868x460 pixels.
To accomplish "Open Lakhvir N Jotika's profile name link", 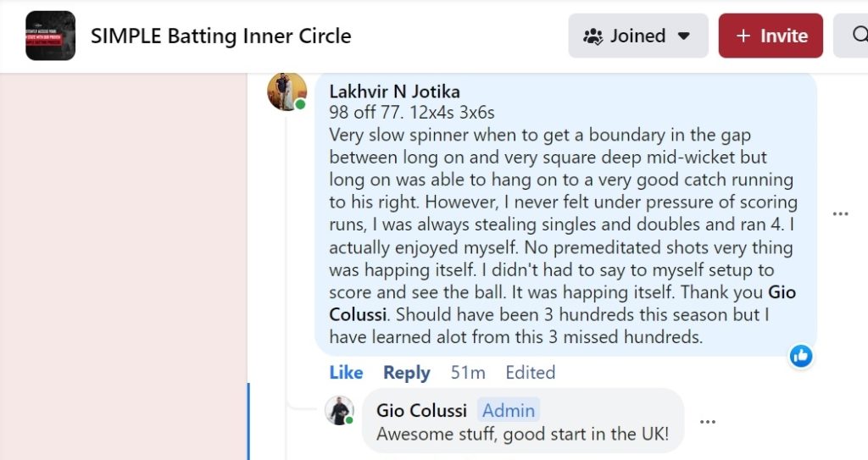I will point(394,91).
